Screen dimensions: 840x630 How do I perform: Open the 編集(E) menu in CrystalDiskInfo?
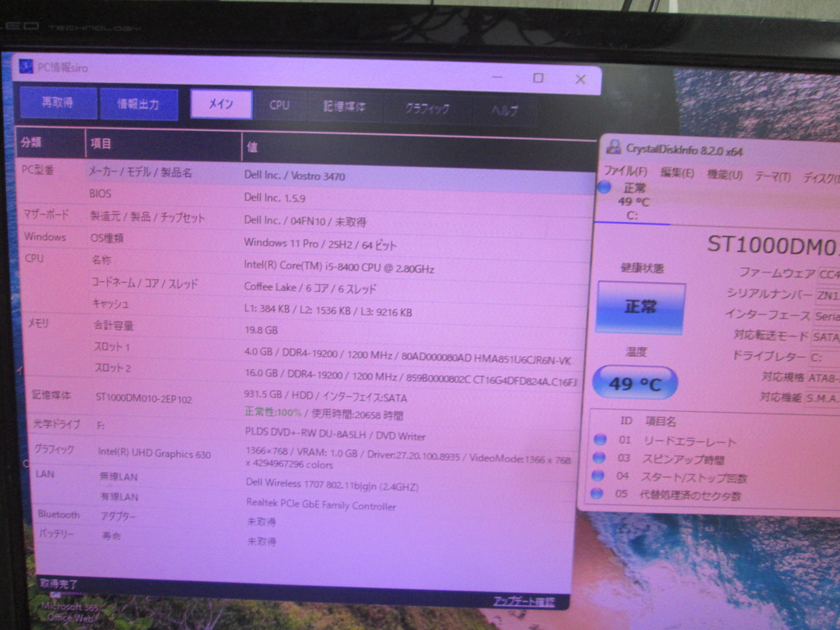pos(677,172)
